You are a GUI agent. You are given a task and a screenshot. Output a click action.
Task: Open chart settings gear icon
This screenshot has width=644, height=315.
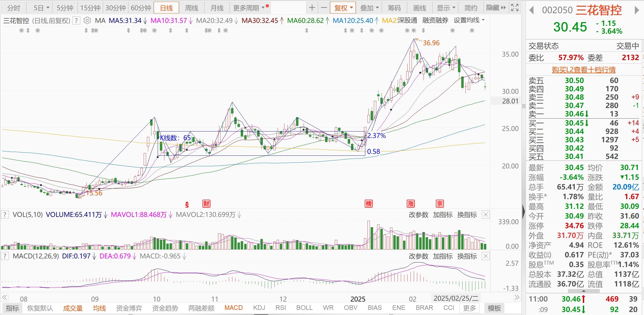[87, 20]
